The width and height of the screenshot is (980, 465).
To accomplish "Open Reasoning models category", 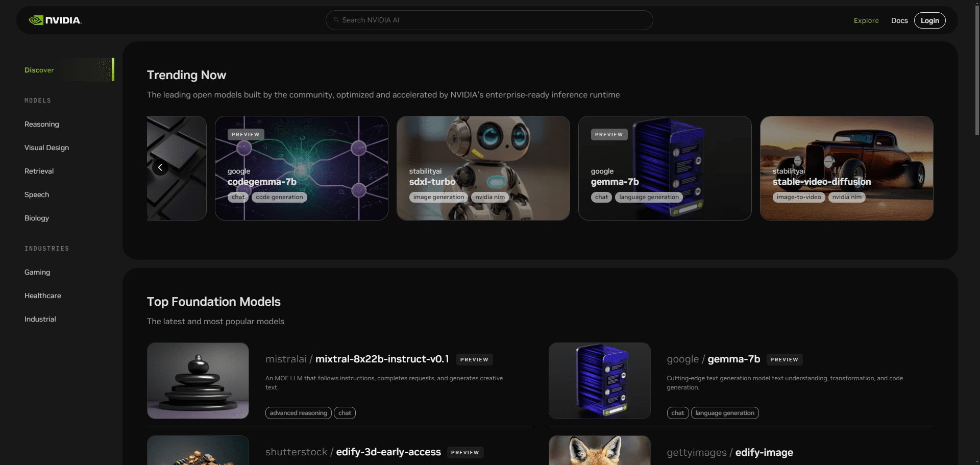I will pos(42,124).
